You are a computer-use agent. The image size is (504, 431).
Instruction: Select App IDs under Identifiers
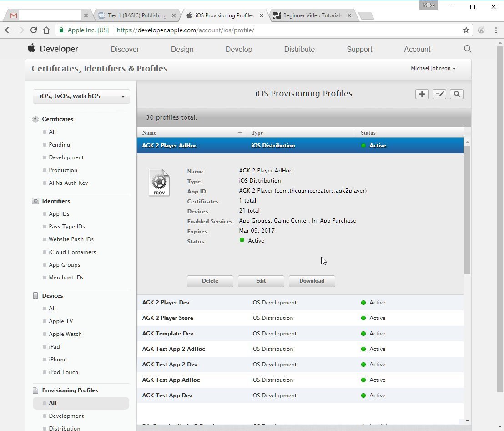[x=59, y=214]
